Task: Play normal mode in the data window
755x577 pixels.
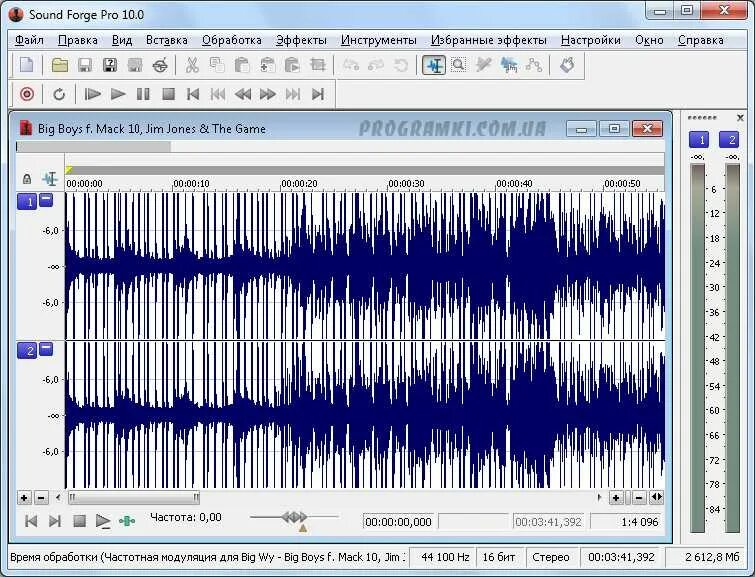Action: coord(103,521)
